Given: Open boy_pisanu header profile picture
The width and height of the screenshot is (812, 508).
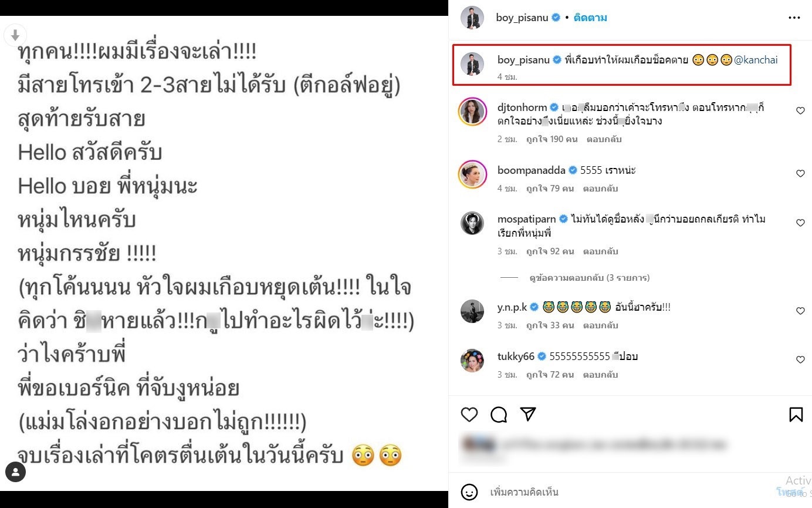Looking at the screenshot, I should pos(472,18).
